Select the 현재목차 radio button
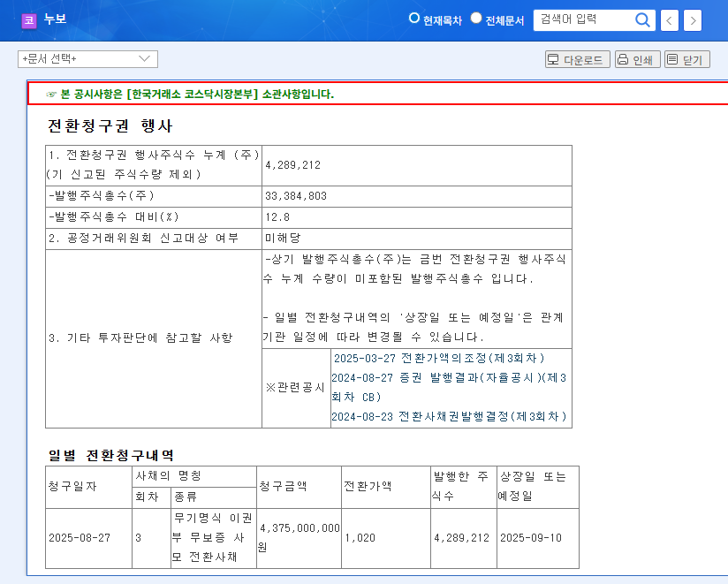Image resolution: width=728 pixels, height=584 pixels. click(x=413, y=18)
